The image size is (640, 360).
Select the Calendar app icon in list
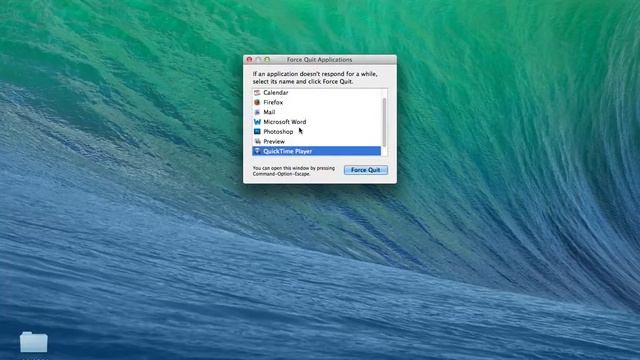pyautogui.click(x=257, y=93)
